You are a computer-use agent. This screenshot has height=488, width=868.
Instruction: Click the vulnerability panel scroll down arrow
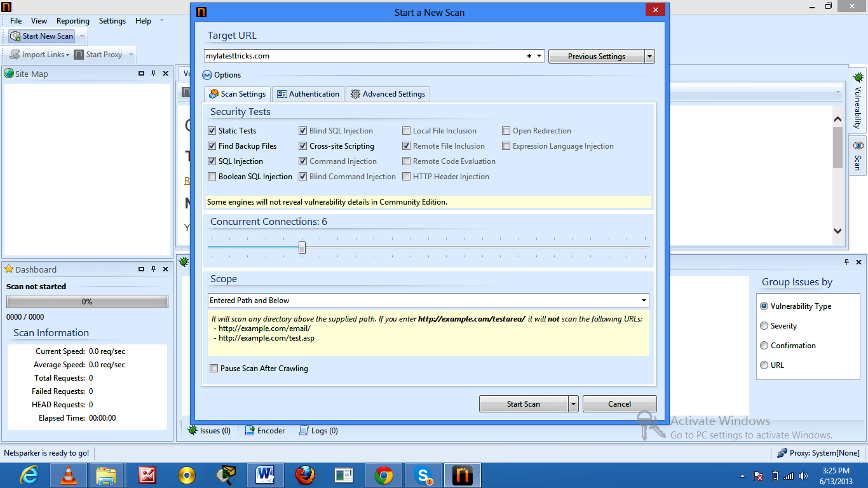click(837, 232)
